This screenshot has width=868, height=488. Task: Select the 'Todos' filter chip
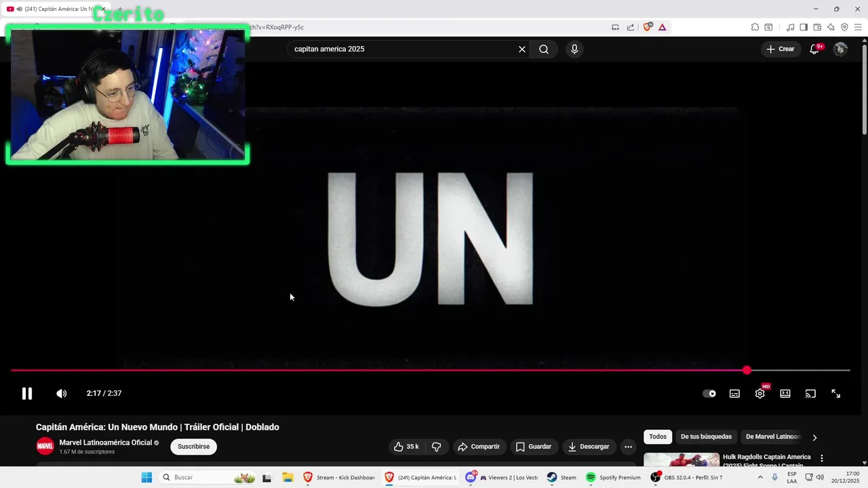coord(658,436)
